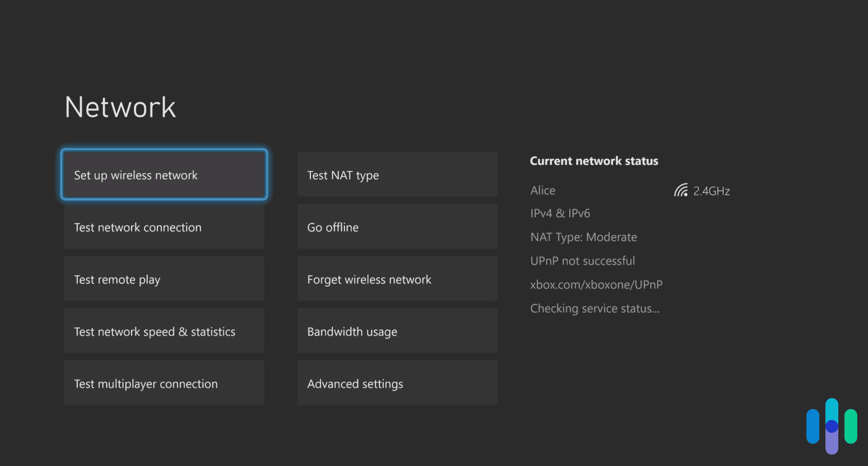Click the Current network status heading
The height and width of the screenshot is (466, 868).
point(594,161)
